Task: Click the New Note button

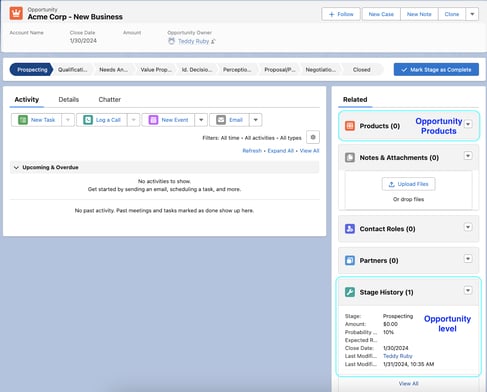Action: [x=419, y=14]
